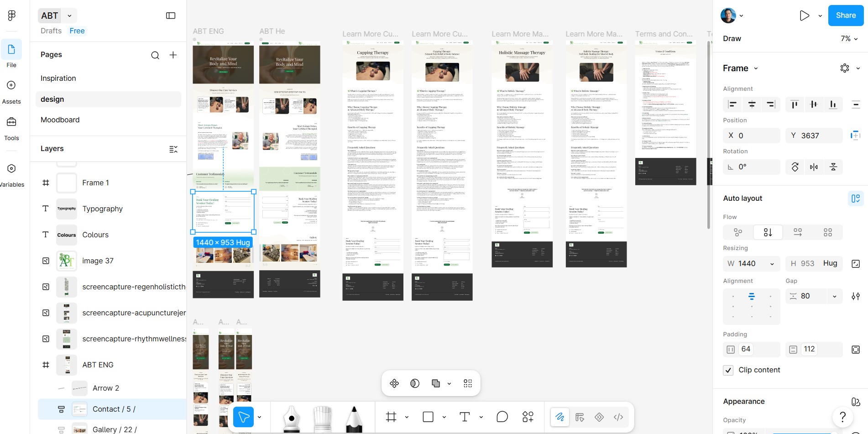Open the Actions tool in toolbar
868x434 pixels.
click(528, 417)
